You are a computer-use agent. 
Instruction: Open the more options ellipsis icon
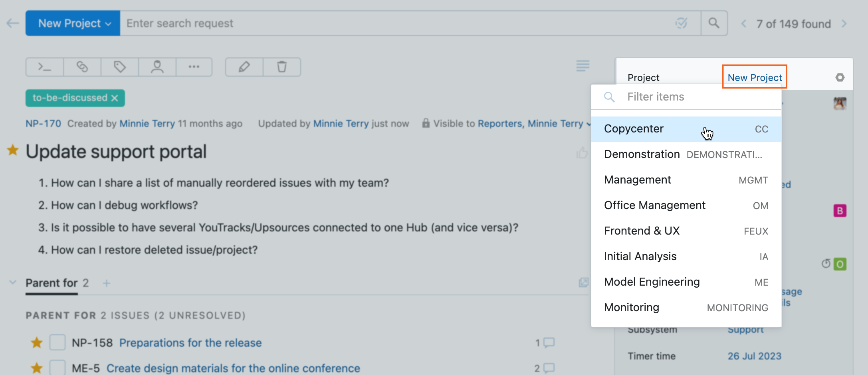194,67
